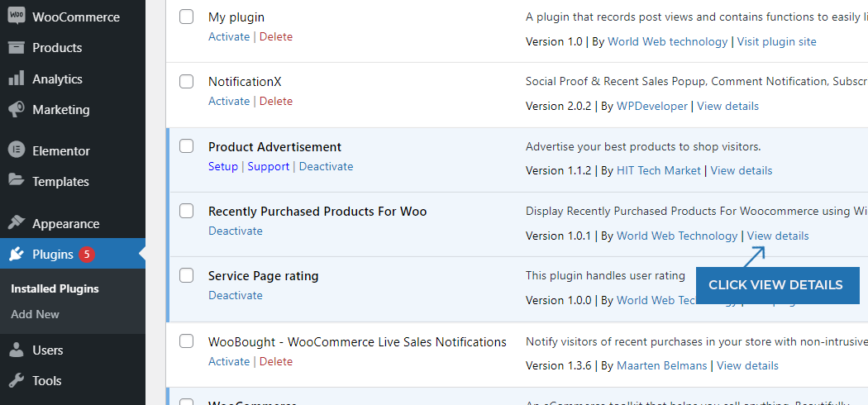Deactivate Product Advertisement plugin
Viewport: 868px width, 405px height.
326,166
